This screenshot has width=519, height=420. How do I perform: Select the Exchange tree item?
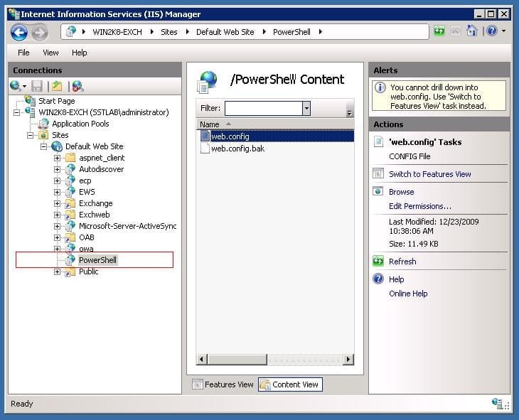[x=96, y=203]
